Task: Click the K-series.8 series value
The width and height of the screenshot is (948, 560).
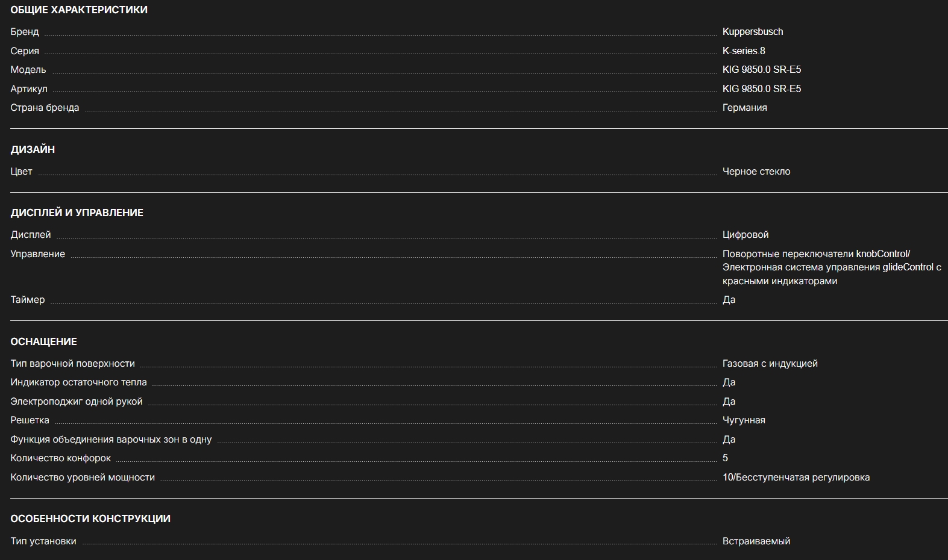Action: [743, 51]
